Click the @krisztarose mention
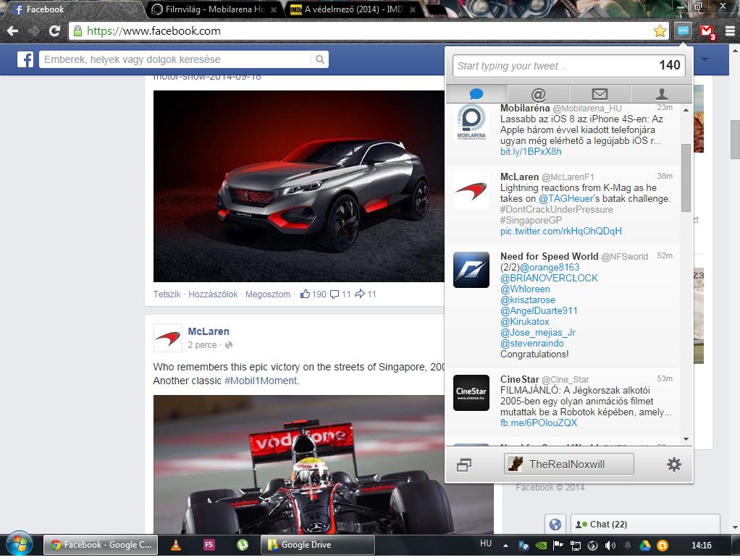Image resolution: width=740 pixels, height=560 pixels. click(x=528, y=300)
